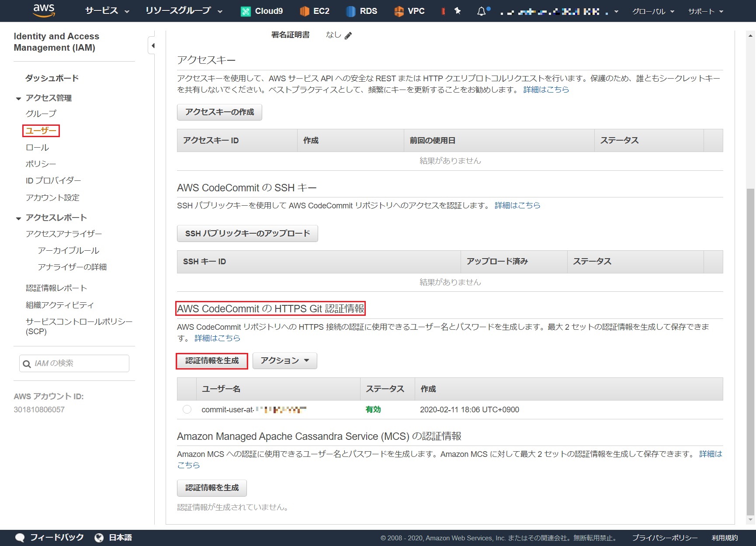Open the EC2 shortcut icon

(304, 11)
